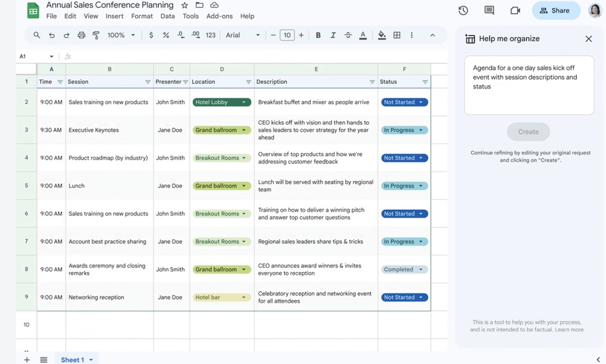Open the Arial font dropdown
The width and height of the screenshot is (606, 364).
[x=242, y=35]
